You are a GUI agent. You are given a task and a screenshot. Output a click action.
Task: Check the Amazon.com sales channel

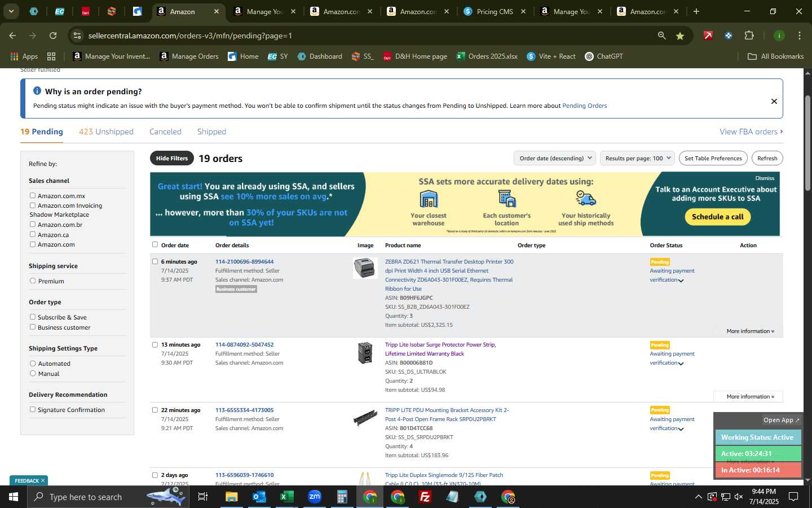pos(33,244)
